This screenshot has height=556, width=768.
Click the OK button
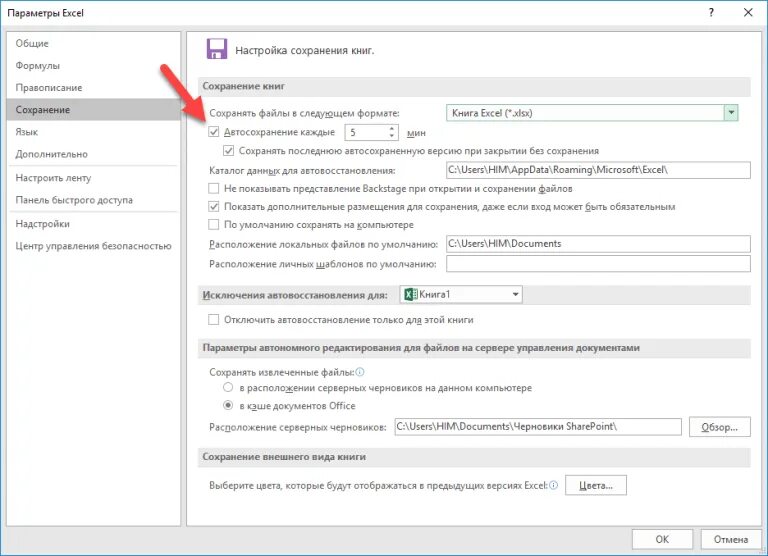click(x=662, y=539)
